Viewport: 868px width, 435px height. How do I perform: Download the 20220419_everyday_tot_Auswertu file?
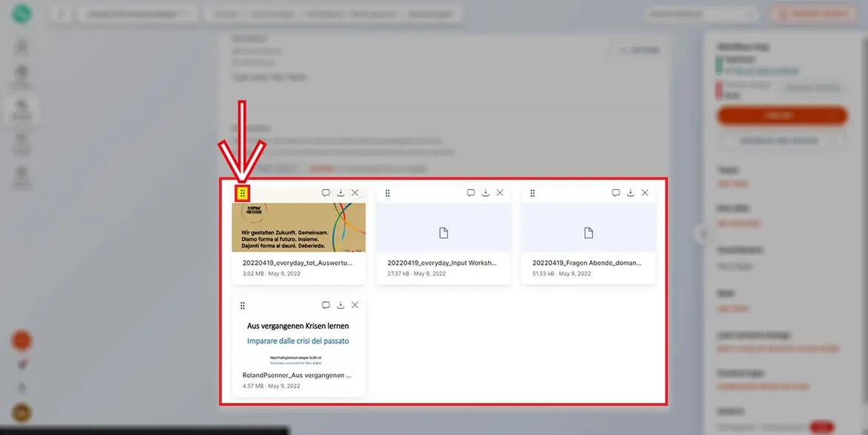(x=341, y=193)
